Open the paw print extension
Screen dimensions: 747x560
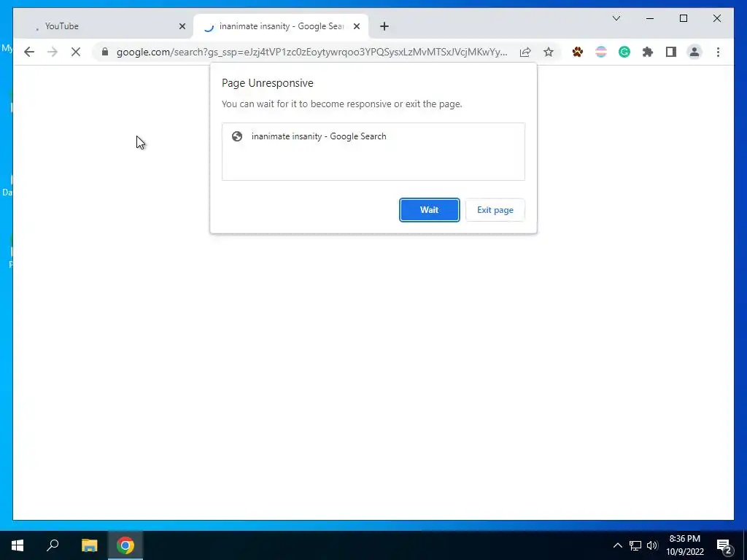[578, 52]
